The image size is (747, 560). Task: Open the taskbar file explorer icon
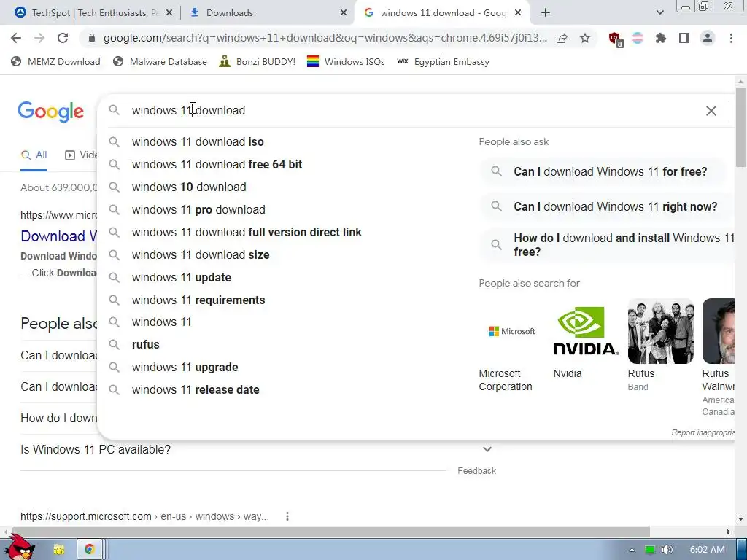coord(58,550)
